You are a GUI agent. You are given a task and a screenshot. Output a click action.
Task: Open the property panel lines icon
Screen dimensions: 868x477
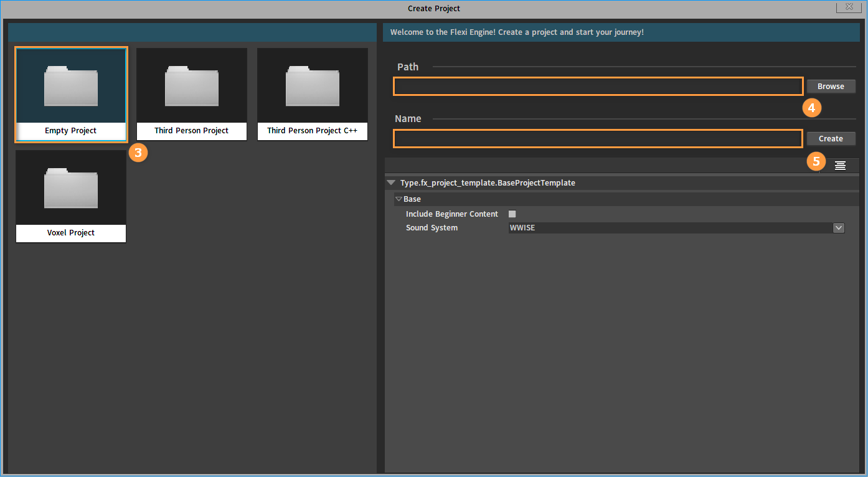pos(840,166)
